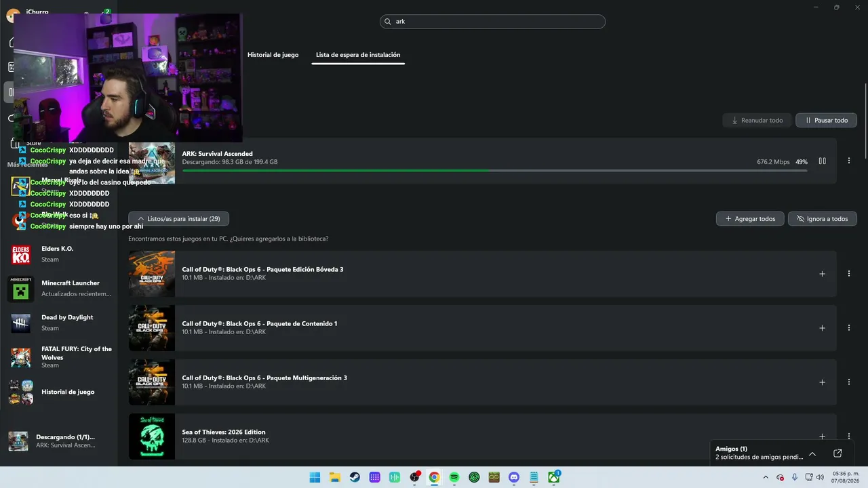
Task: Pop out the Amigos panel
Action: [837, 453]
